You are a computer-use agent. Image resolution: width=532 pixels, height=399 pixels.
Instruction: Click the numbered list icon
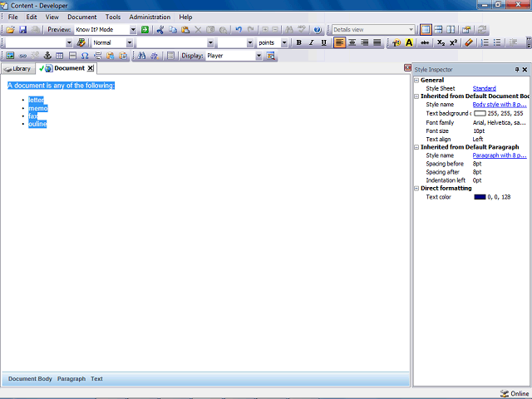(485, 42)
